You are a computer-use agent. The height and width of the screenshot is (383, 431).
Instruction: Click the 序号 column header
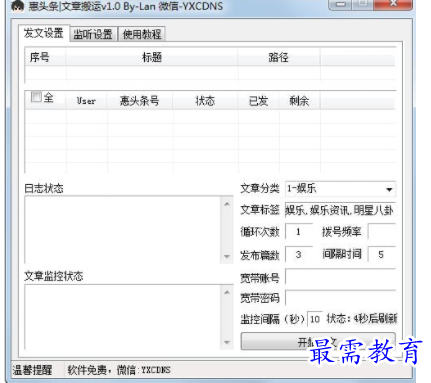tap(40, 57)
